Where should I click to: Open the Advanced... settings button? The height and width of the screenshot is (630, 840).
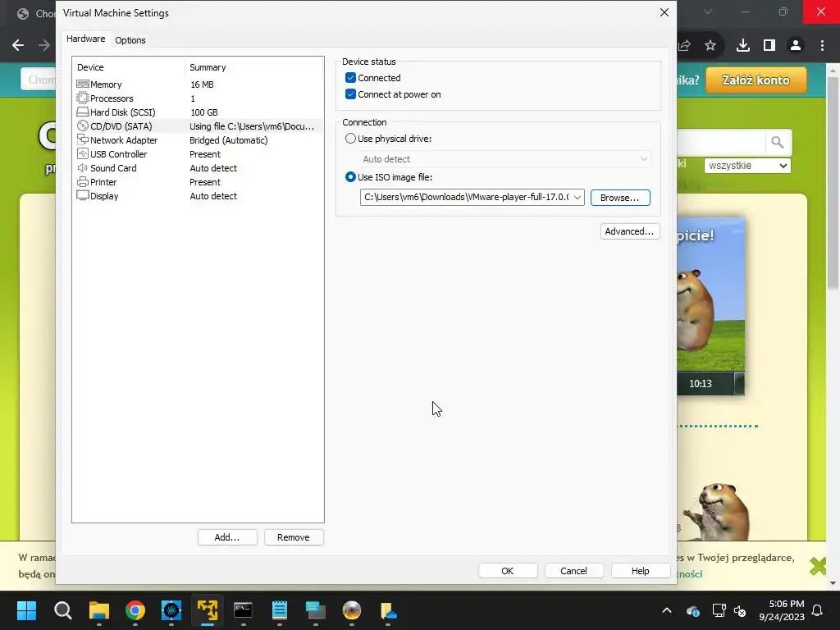pyautogui.click(x=629, y=231)
